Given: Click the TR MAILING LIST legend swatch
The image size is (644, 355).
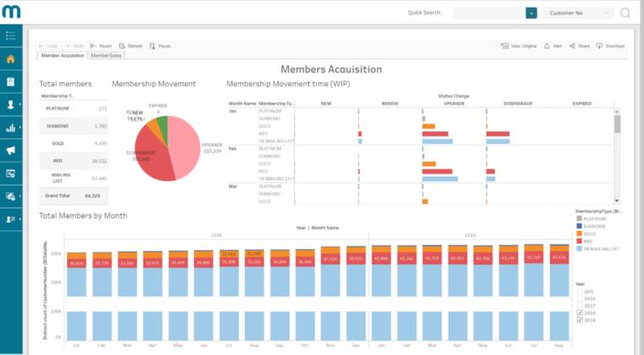Looking at the screenshot, I should coord(579,248).
